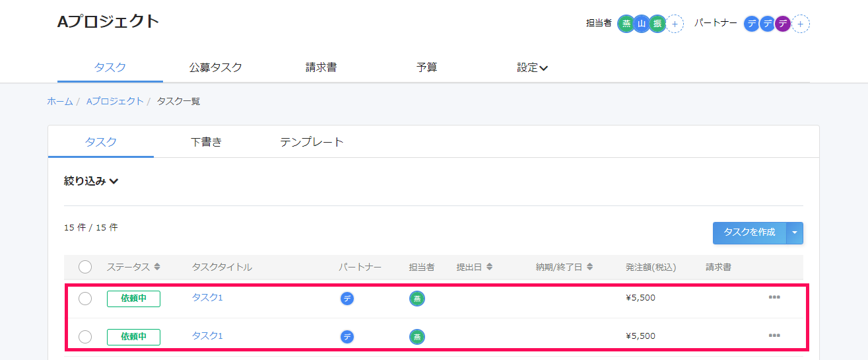Click the 15 件 / 15 件 count text
Image resolution: width=868 pixels, height=360 pixels.
tap(91, 227)
